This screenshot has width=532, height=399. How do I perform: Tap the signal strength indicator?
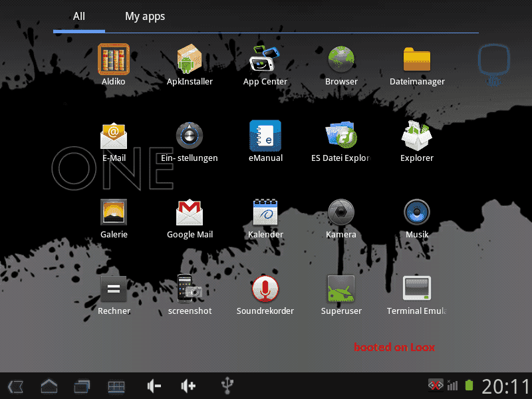coord(453,385)
